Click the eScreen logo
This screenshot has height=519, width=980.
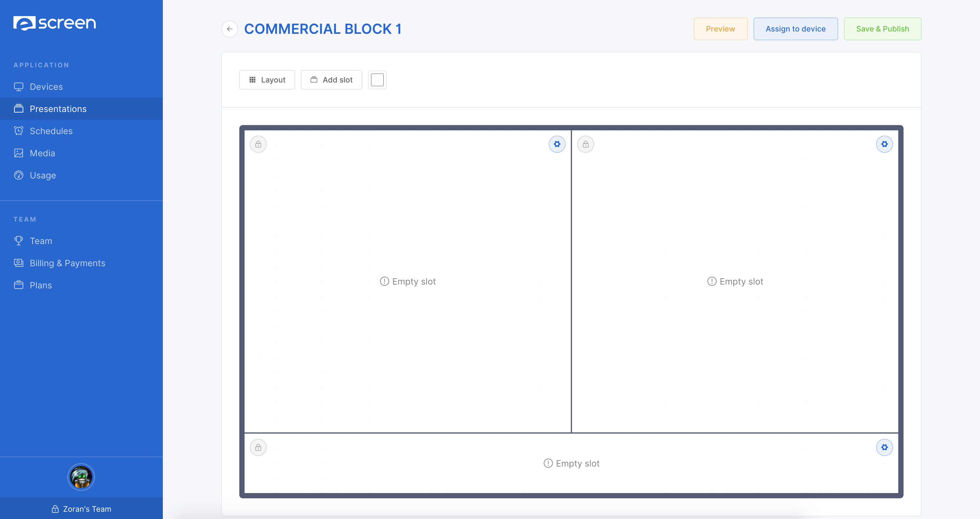tap(54, 23)
